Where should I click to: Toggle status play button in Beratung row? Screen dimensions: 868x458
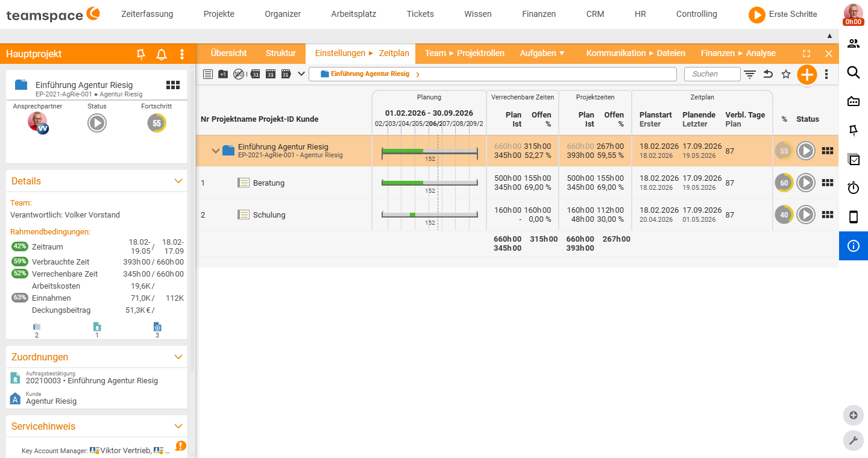coord(806,183)
